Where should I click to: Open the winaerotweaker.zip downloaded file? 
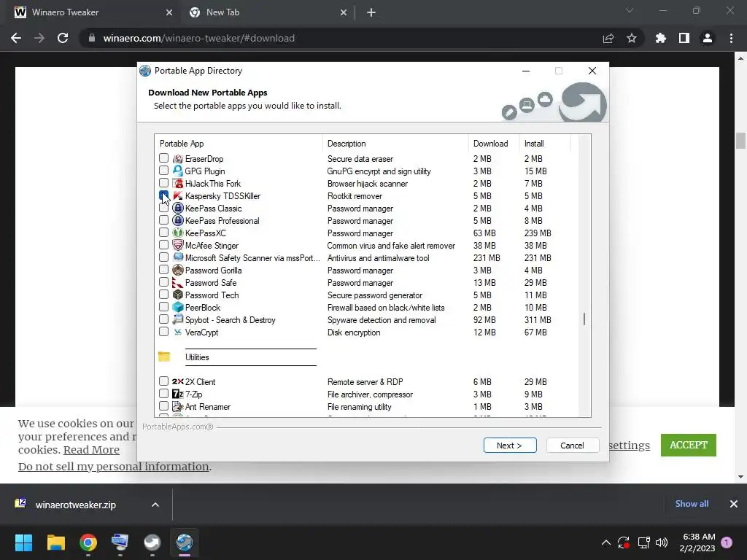tap(75, 505)
